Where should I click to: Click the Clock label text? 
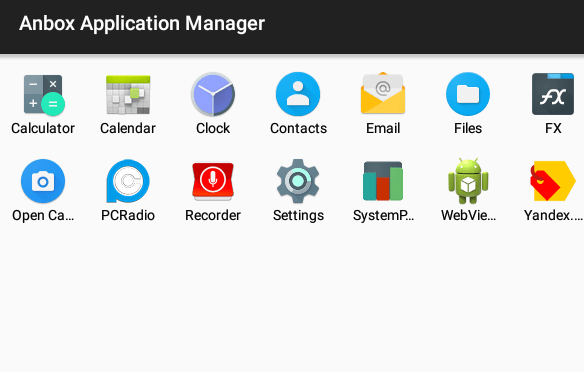[x=213, y=128]
